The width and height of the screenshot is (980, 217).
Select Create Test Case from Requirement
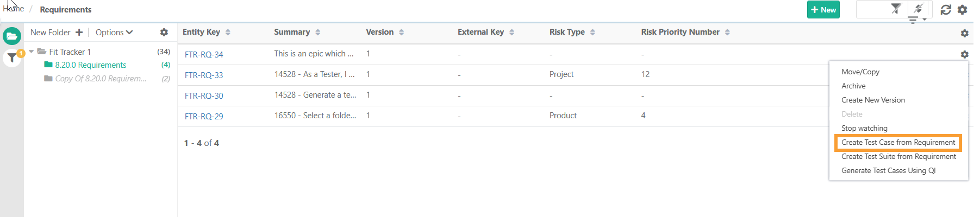click(x=898, y=143)
